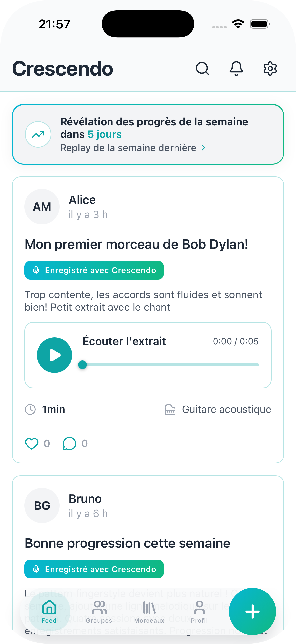Open search with the magnifier icon
Screen dimensions: 296x644
pos(202,69)
